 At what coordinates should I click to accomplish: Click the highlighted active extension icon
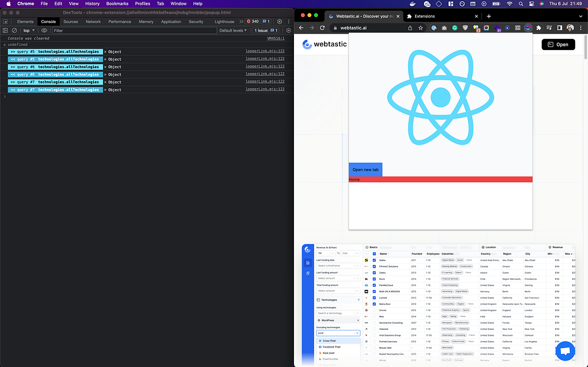[528, 28]
